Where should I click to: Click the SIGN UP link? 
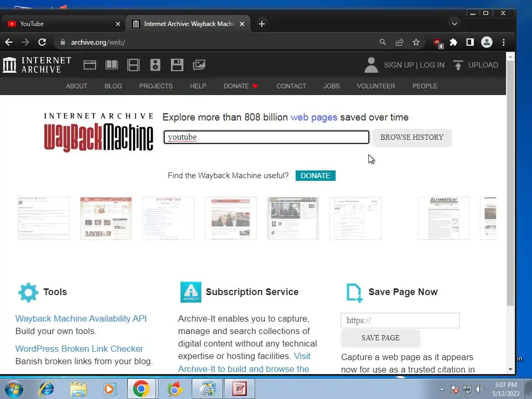[398, 65]
